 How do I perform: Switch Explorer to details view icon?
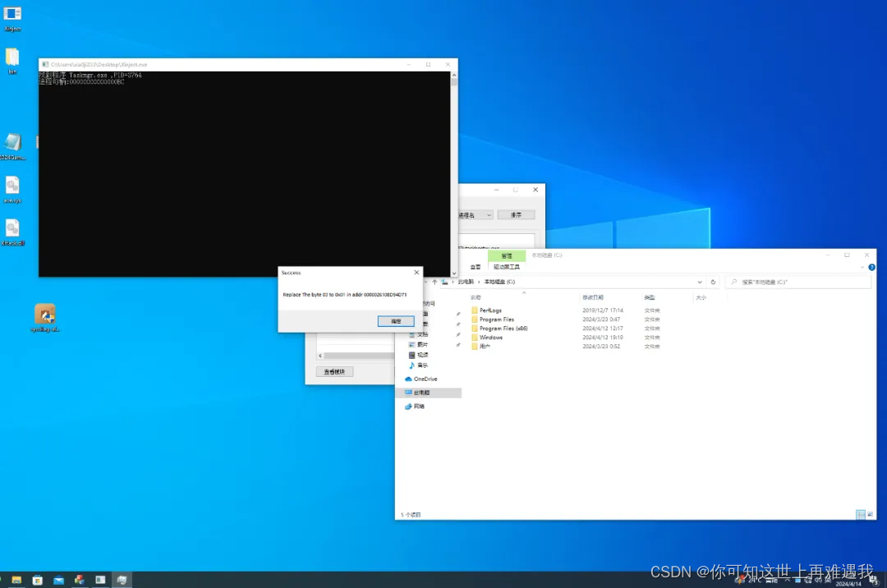(861, 514)
